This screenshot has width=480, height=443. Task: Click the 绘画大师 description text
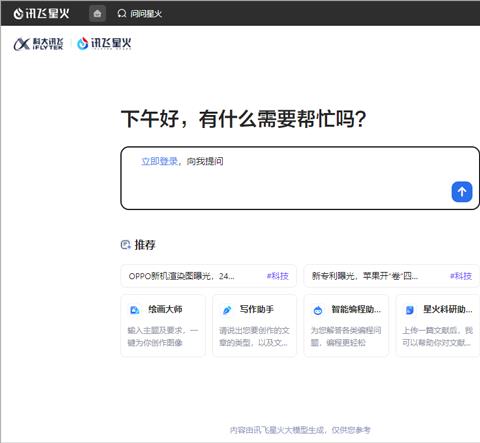point(163,336)
